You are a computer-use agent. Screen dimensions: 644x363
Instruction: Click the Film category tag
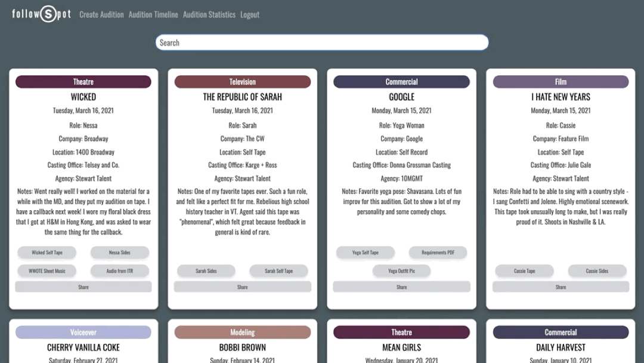point(561,82)
